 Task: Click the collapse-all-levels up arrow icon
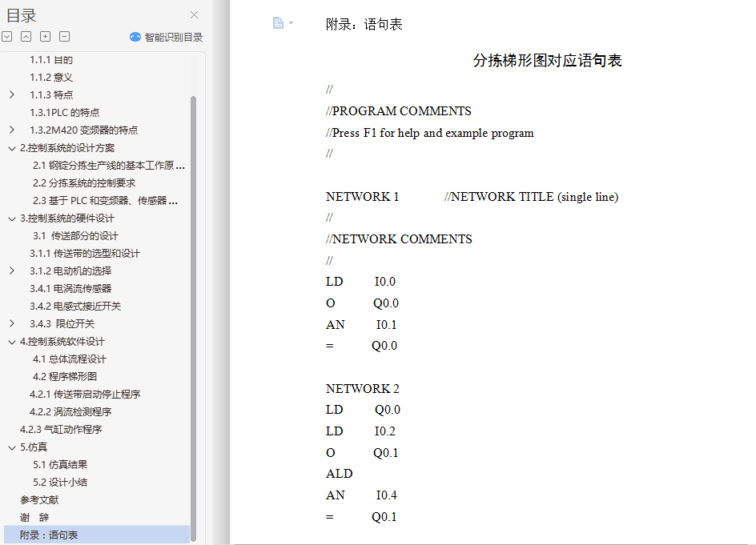26,37
